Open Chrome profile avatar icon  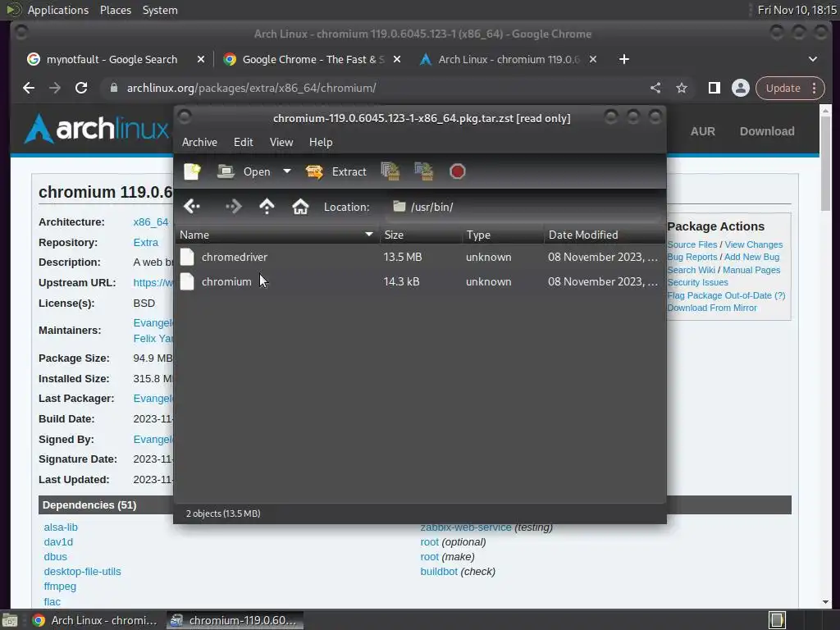741,88
